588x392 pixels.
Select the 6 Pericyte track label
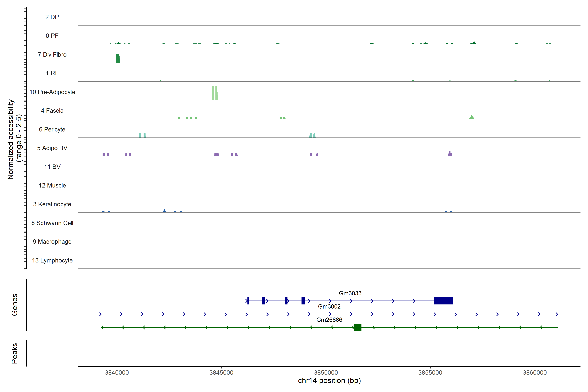(x=52, y=130)
